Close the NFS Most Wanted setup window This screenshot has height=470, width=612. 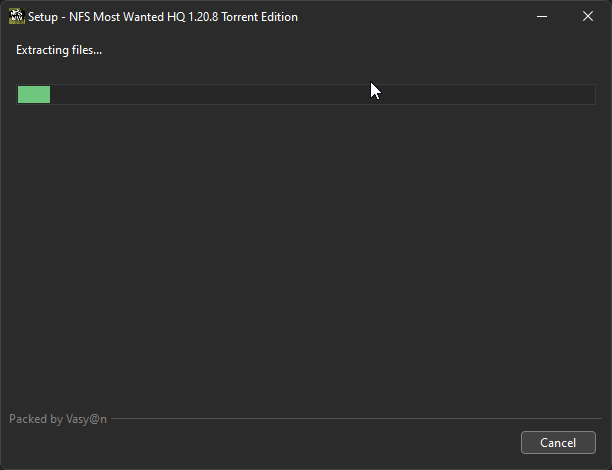pyautogui.click(x=588, y=16)
